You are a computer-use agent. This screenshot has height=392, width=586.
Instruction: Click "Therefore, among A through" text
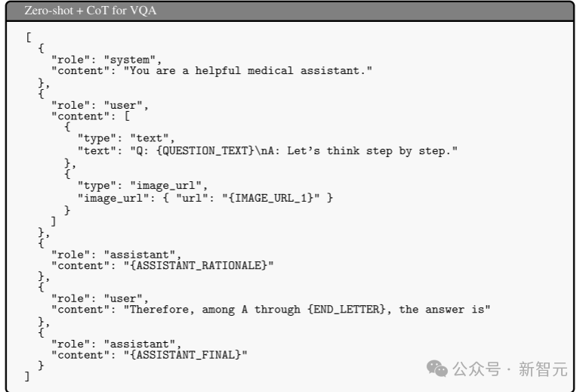tap(215, 310)
